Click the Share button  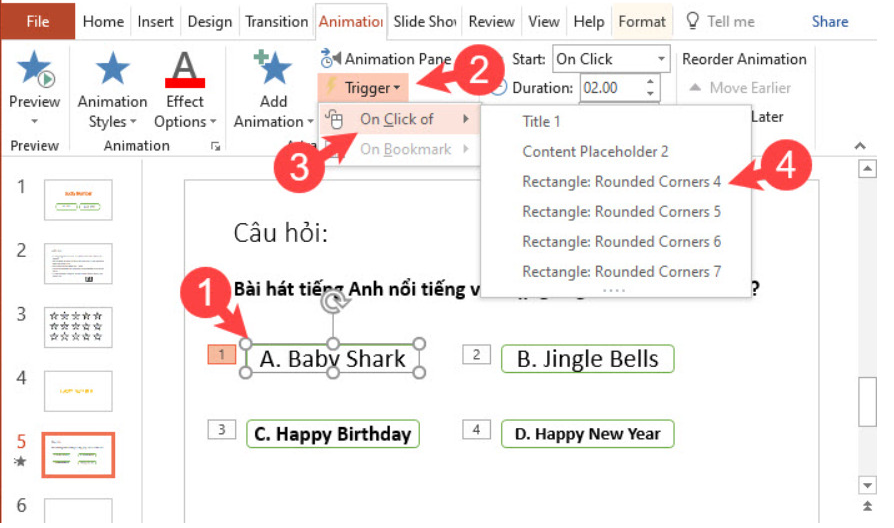coord(830,21)
